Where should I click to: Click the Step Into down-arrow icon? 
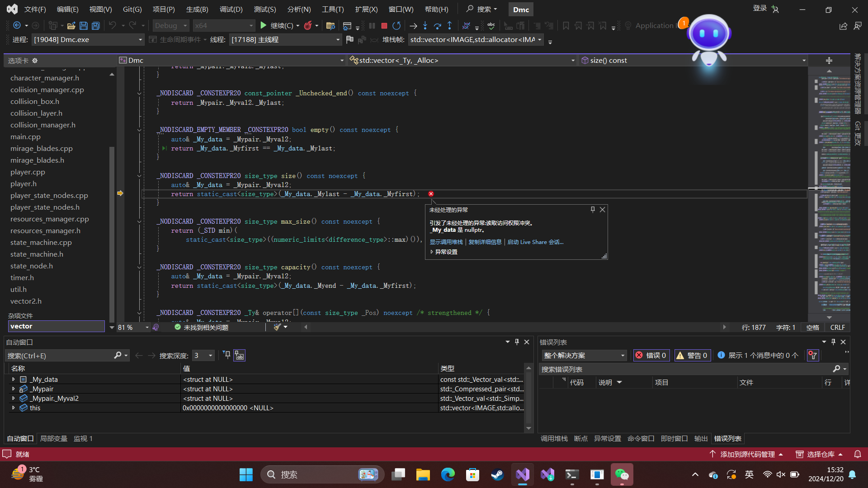[x=425, y=26]
